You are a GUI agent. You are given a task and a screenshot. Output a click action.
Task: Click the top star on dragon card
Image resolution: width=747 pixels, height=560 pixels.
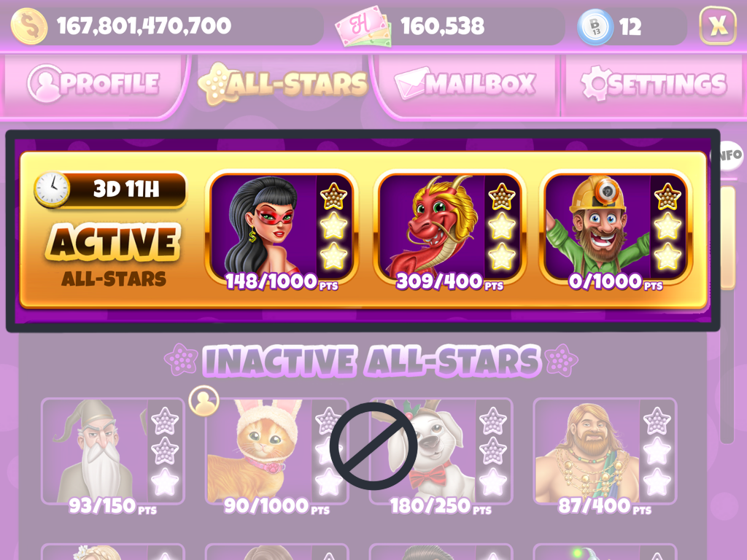pos(502,195)
